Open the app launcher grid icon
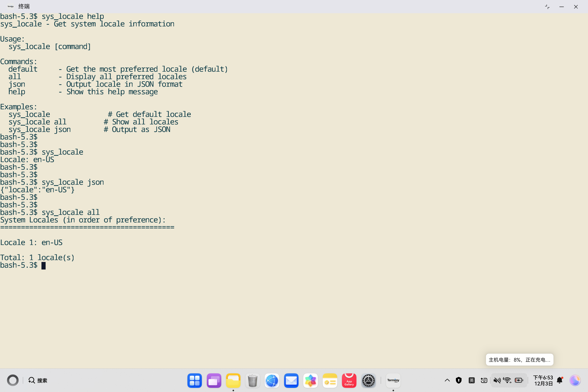588x392 pixels. pyautogui.click(x=194, y=381)
